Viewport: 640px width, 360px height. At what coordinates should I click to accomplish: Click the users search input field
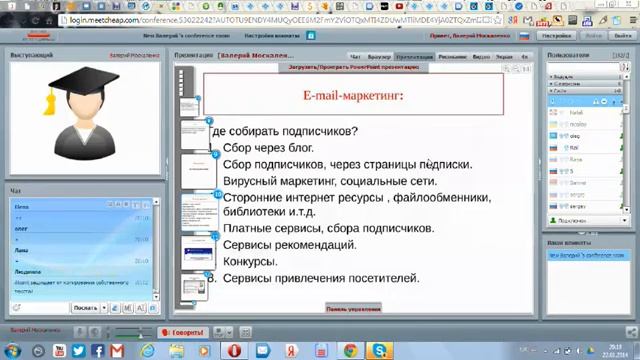point(583,67)
